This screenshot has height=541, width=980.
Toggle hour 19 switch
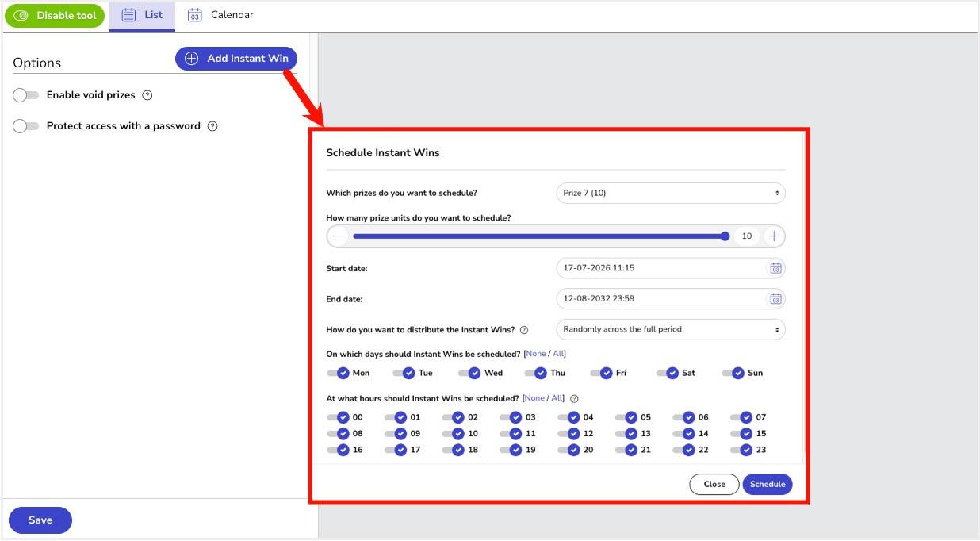click(511, 450)
